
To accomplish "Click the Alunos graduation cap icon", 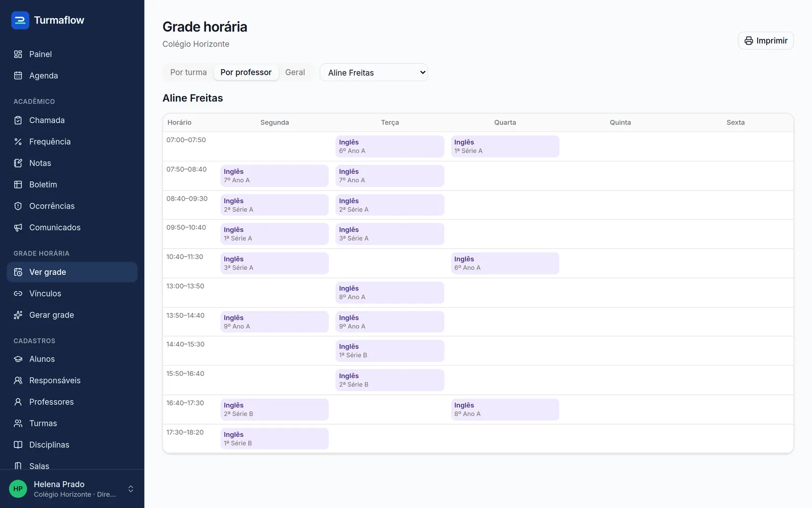I will [18, 359].
